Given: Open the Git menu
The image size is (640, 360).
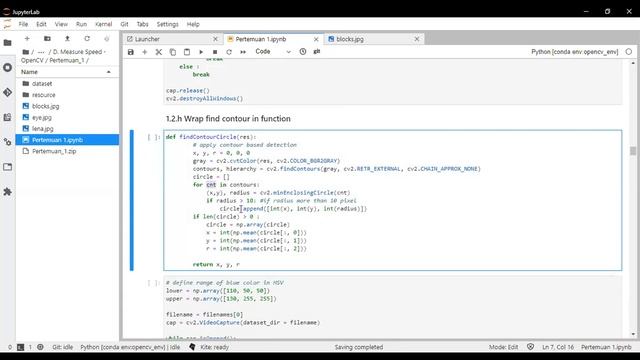Looking at the screenshot, I should click(x=124, y=24).
